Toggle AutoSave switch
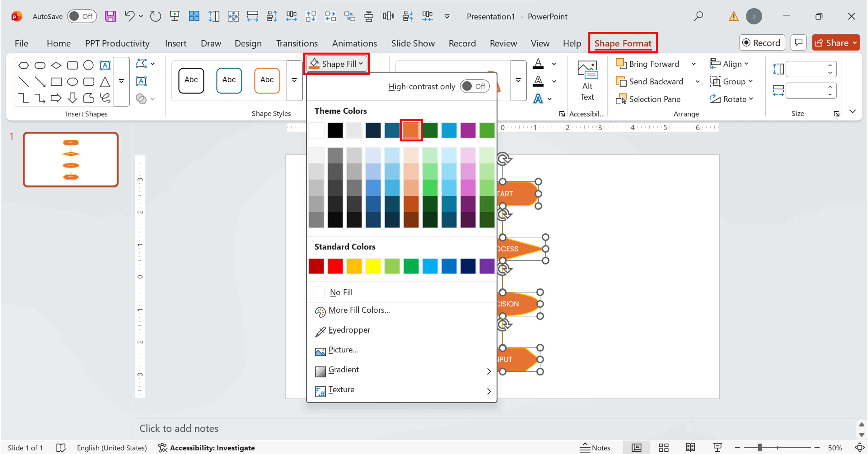 pos(82,16)
